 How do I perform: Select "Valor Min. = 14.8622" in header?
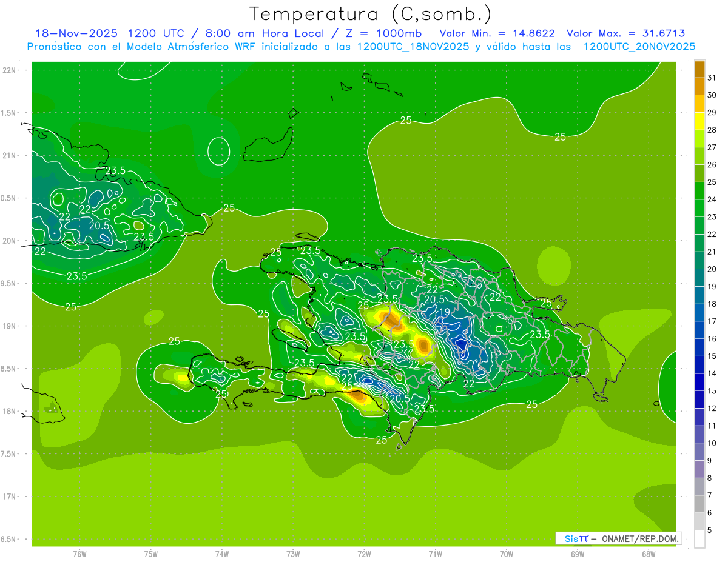pos(497,33)
